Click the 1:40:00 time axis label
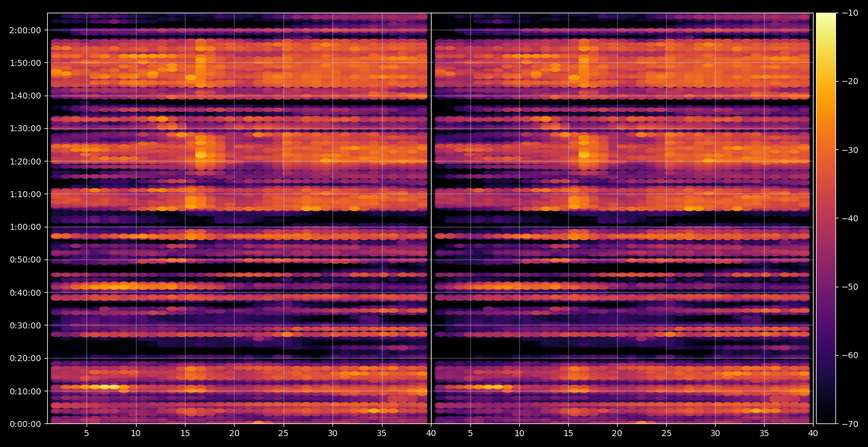Image resolution: width=868 pixels, height=447 pixels. [x=25, y=96]
